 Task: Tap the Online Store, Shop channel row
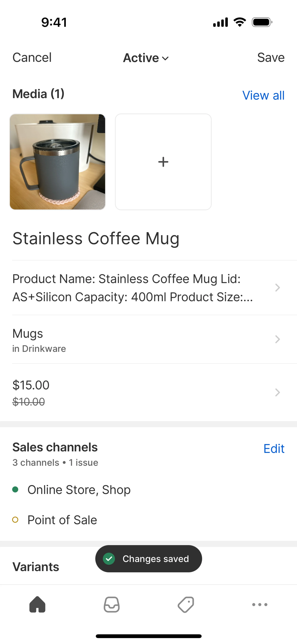(79, 490)
